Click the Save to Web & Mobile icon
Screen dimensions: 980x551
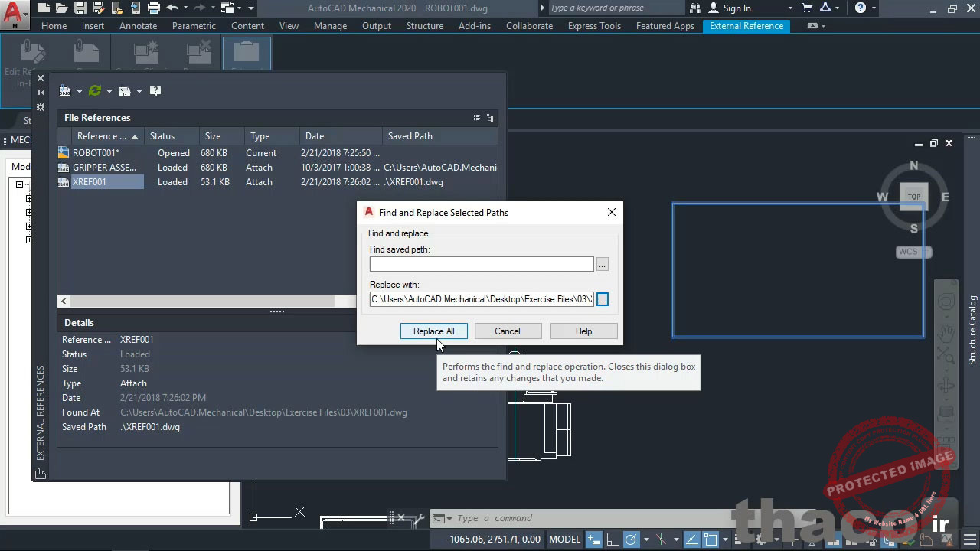click(x=136, y=8)
